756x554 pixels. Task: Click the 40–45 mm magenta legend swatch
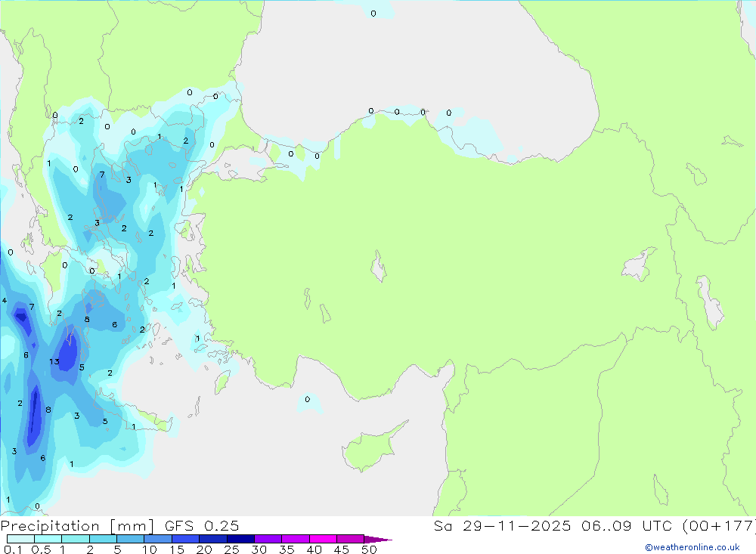(x=323, y=539)
